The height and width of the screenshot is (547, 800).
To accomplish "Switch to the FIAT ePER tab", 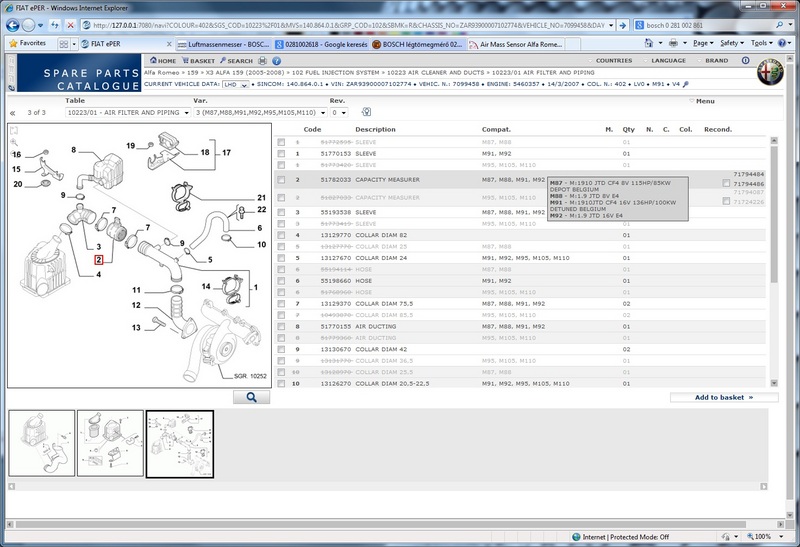I will 126,44.
